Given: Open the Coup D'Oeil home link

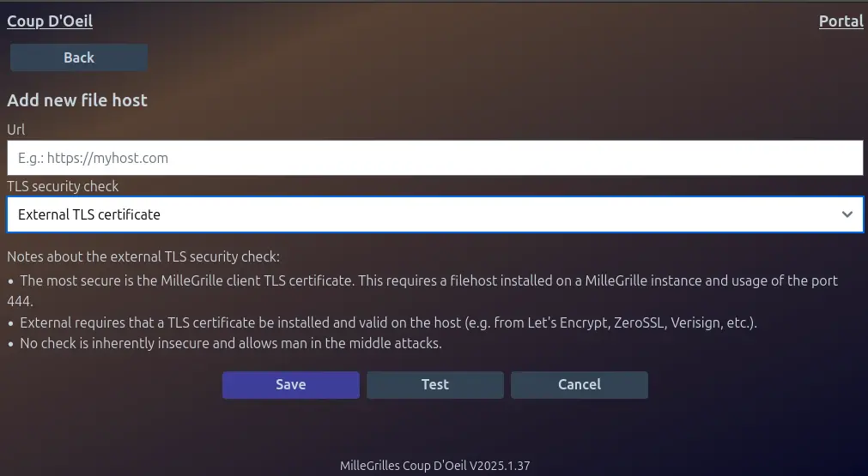Looking at the screenshot, I should [50, 21].
